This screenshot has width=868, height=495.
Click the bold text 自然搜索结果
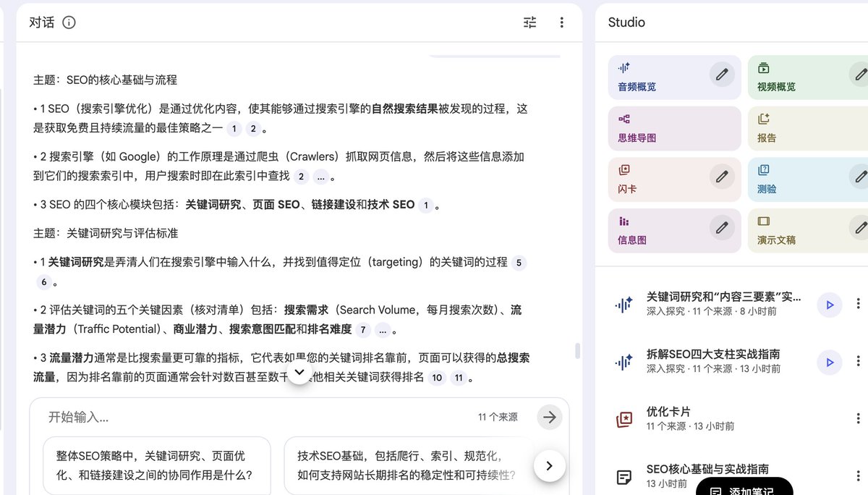(405, 109)
